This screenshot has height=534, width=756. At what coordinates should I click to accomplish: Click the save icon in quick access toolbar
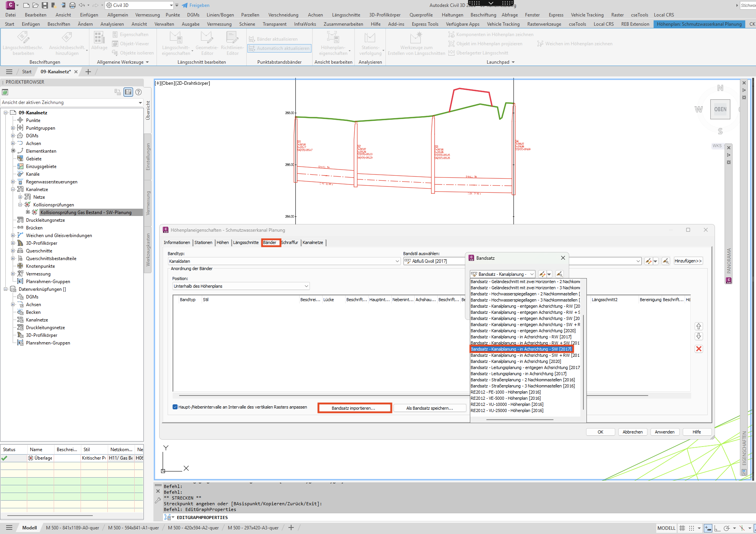coord(45,5)
